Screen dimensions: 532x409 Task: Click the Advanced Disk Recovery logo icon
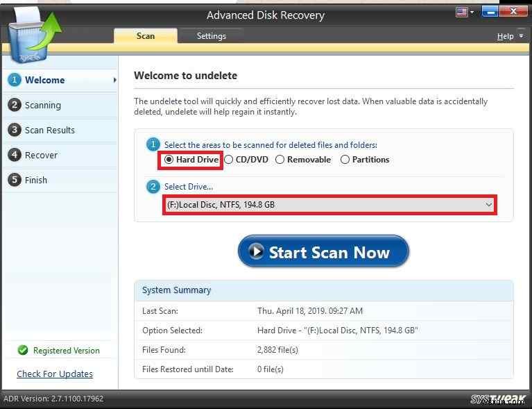(34, 35)
